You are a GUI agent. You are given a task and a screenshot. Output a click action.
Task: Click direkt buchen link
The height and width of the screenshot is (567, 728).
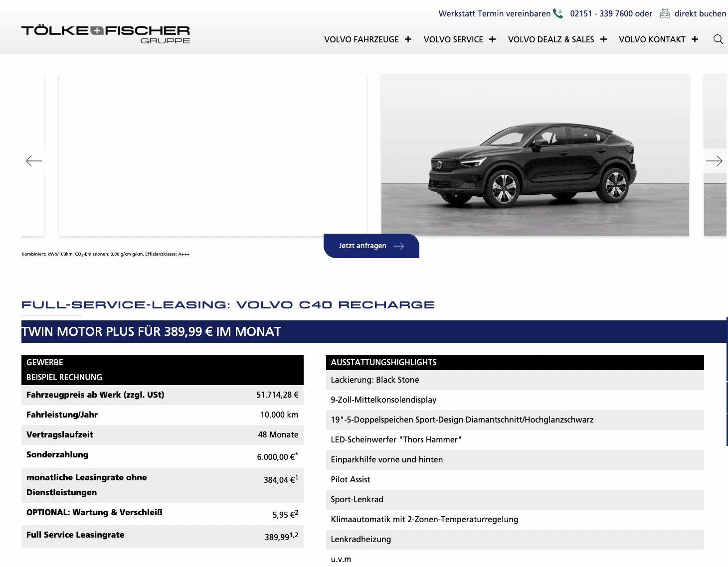(x=700, y=13)
